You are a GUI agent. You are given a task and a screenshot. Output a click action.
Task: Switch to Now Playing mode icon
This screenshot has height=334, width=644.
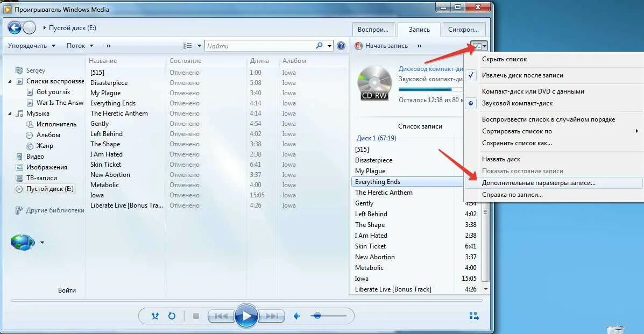[x=474, y=316]
